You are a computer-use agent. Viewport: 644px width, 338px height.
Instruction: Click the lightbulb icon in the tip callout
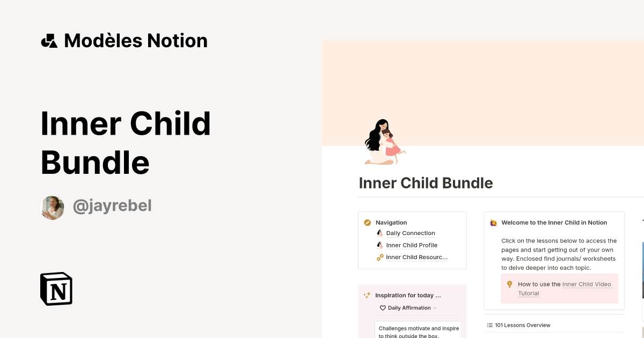pos(510,284)
